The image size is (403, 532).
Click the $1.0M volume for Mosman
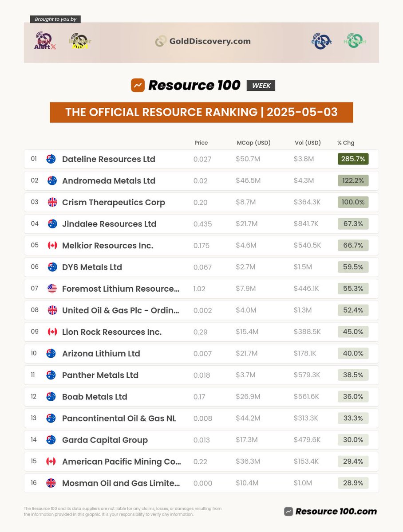[x=303, y=483]
